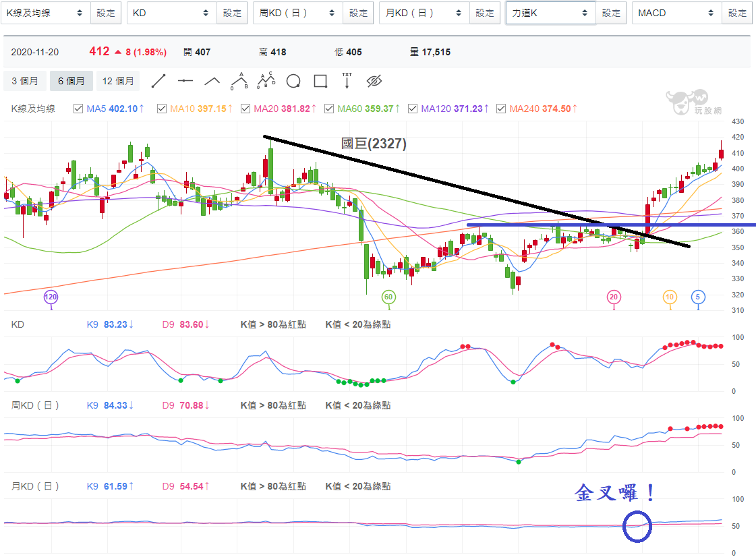Click the MA20 381.82 value label
Viewport: 756px width, 557px height.
click(x=285, y=109)
